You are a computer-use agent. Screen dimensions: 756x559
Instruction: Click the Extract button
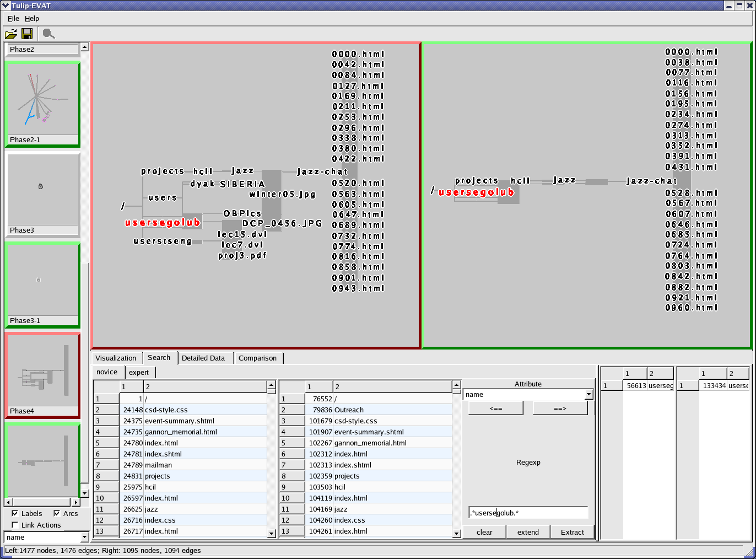[572, 532]
